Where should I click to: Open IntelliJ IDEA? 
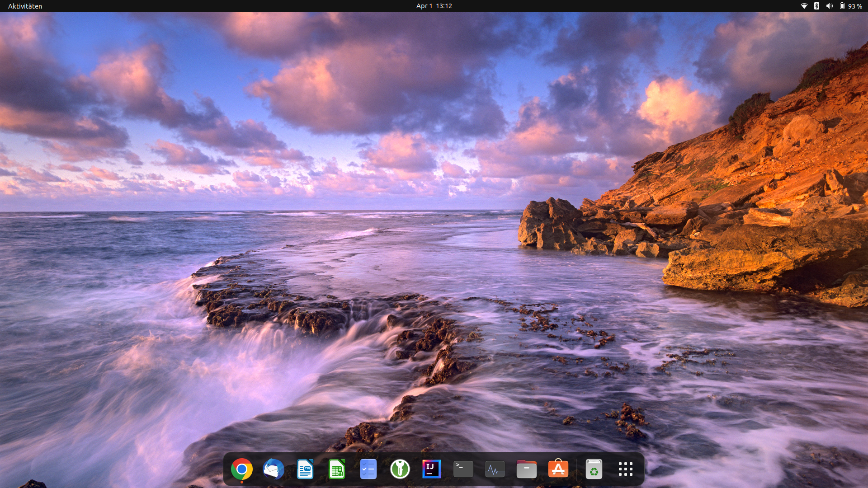click(x=432, y=469)
